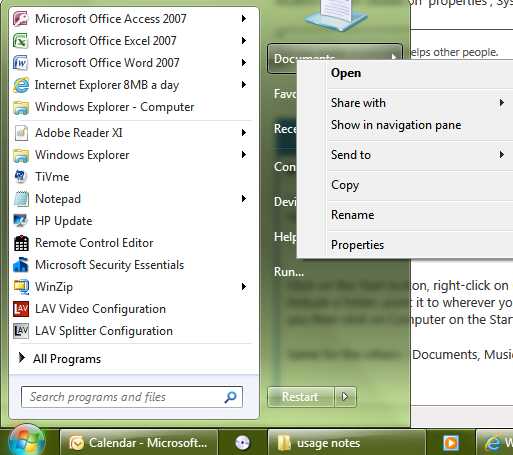Expand All Programs list
Viewport: 513px width, 455px height.
tap(60, 359)
